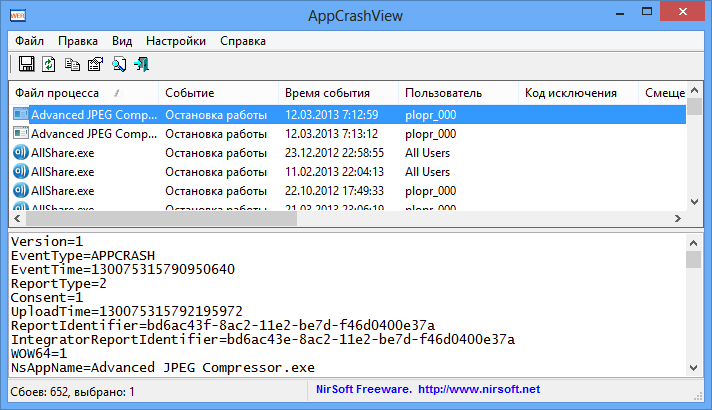
Task: Click Остановка работы cell in 22:04:13 row
Action: 216,172
